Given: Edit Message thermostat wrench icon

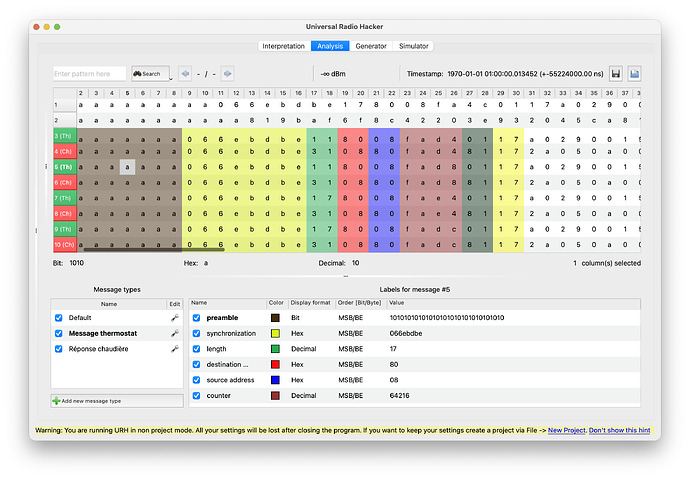Looking at the screenshot, I should pos(175,333).
